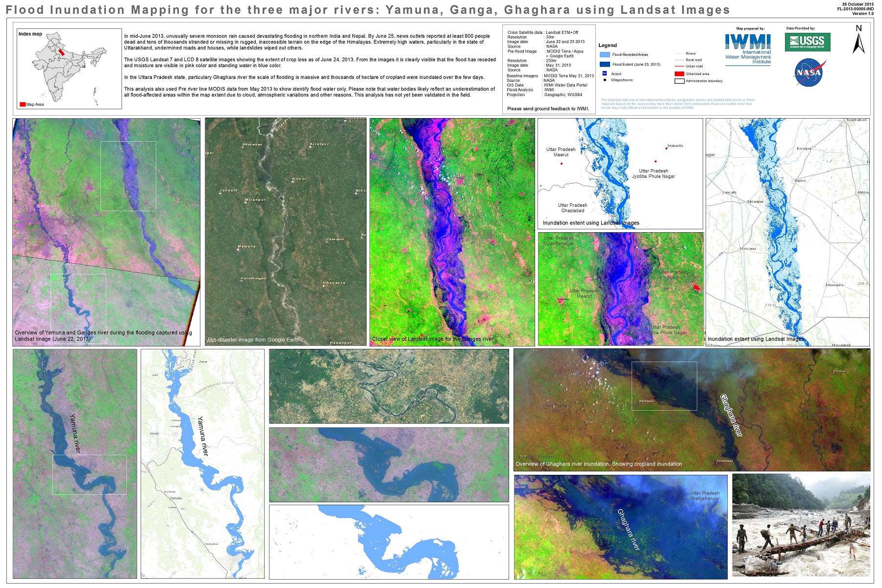Viewport: 882px width, 588px height.
Task: Click the green USGS logo
Action: (x=807, y=42)
